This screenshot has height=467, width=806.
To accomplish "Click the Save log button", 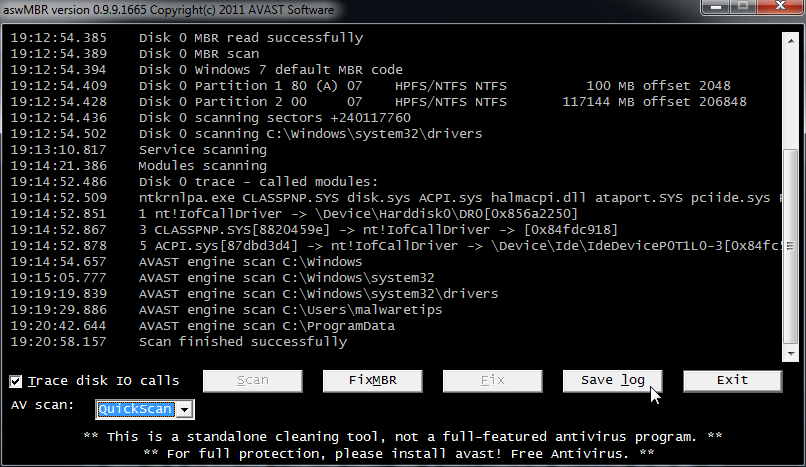I will pyautogui.click(x=613, y=381).
